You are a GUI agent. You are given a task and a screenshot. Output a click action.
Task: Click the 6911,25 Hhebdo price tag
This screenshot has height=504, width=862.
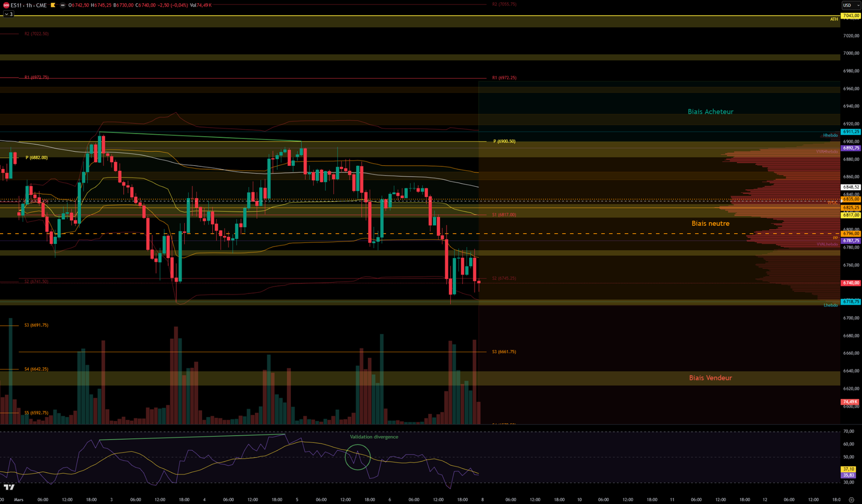(x=851, y=131)
